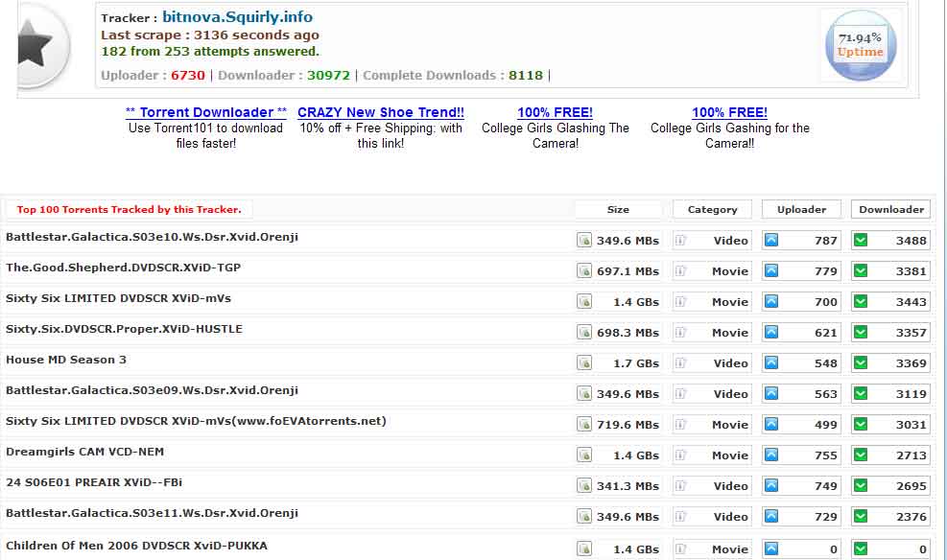
Task: Click the Top 100 Torrents Tracked heading
Action: (x=129, y=209)
